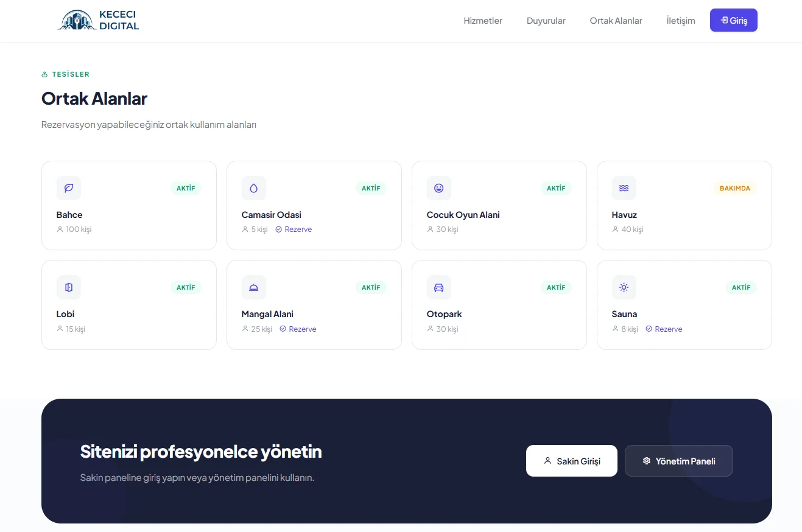The height and width of the screenshot is (532, 802).
Task: Click the Kececi Digital logo
Action: click(x=99, y=20)
